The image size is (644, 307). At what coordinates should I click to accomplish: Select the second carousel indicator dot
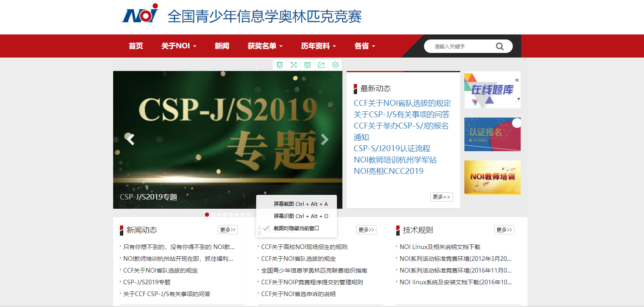click(213, 215)
